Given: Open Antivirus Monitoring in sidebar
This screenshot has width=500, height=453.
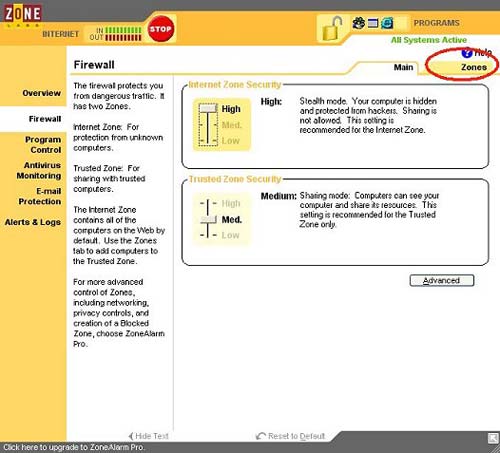Looking at the screenshot, I should pos(39,170).
